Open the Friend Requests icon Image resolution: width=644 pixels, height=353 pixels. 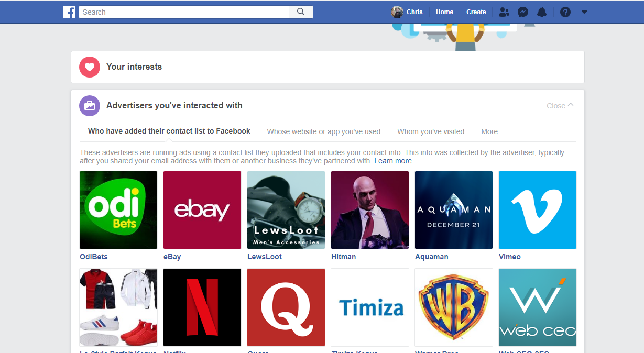click(504, 12)
